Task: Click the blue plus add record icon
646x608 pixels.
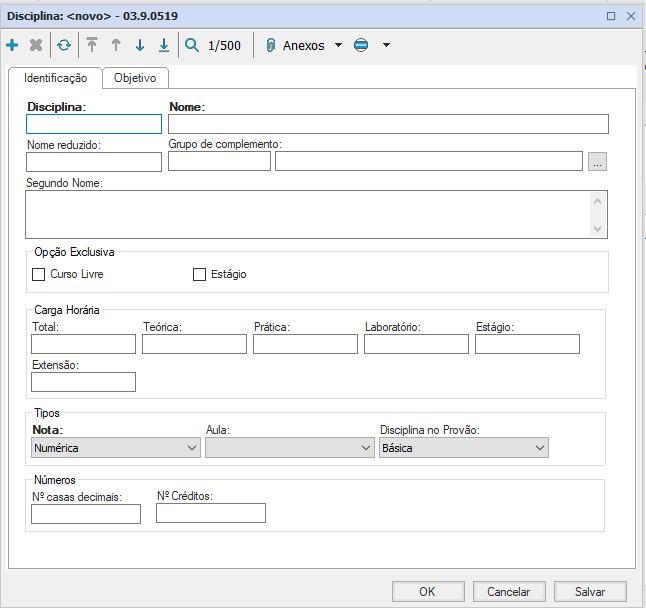Action: [12, 46]
